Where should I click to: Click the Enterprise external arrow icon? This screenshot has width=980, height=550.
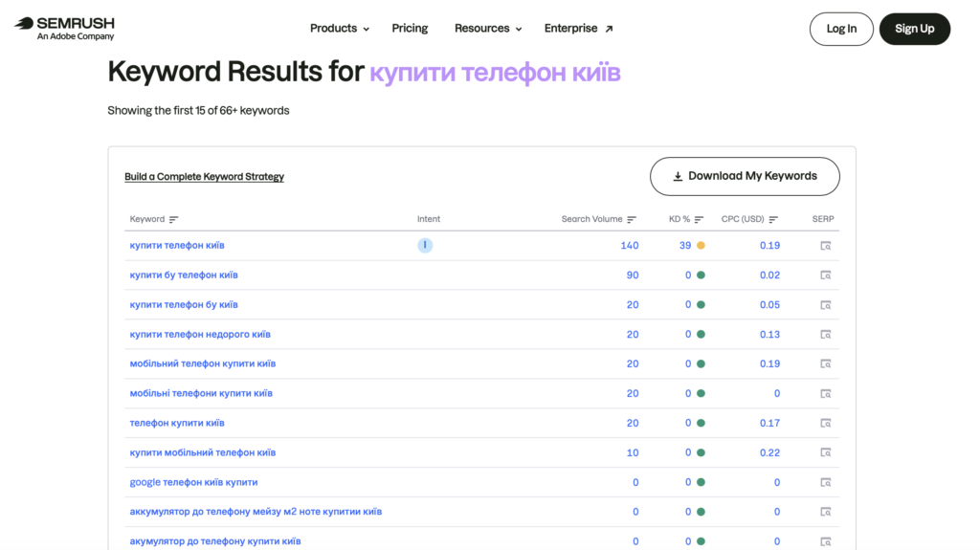pyautogui.click(x=610, y=29)
